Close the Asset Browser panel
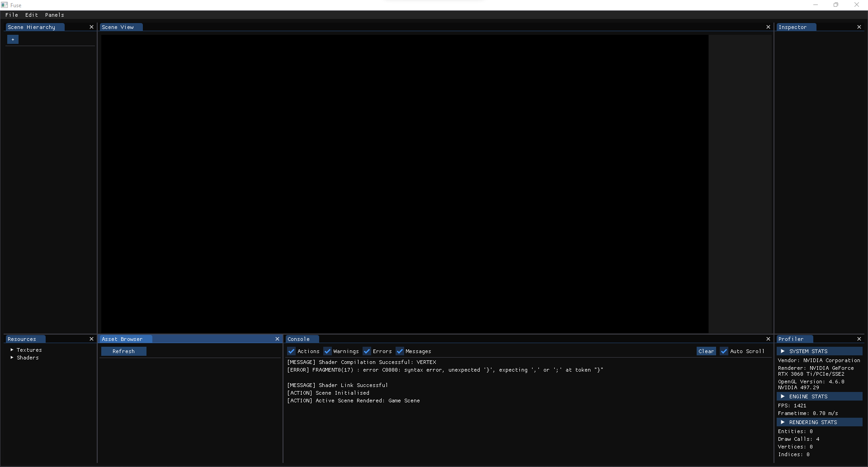This screenshot has height=467, width=868. click(277, 339)
